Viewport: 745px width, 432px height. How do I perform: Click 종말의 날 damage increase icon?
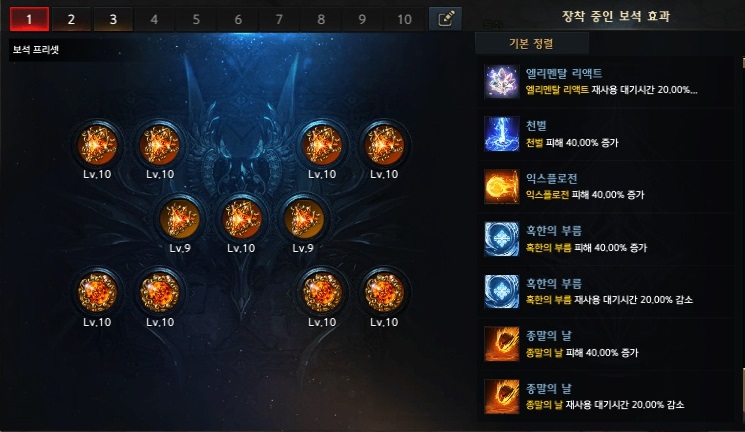[x=501, y=344]
